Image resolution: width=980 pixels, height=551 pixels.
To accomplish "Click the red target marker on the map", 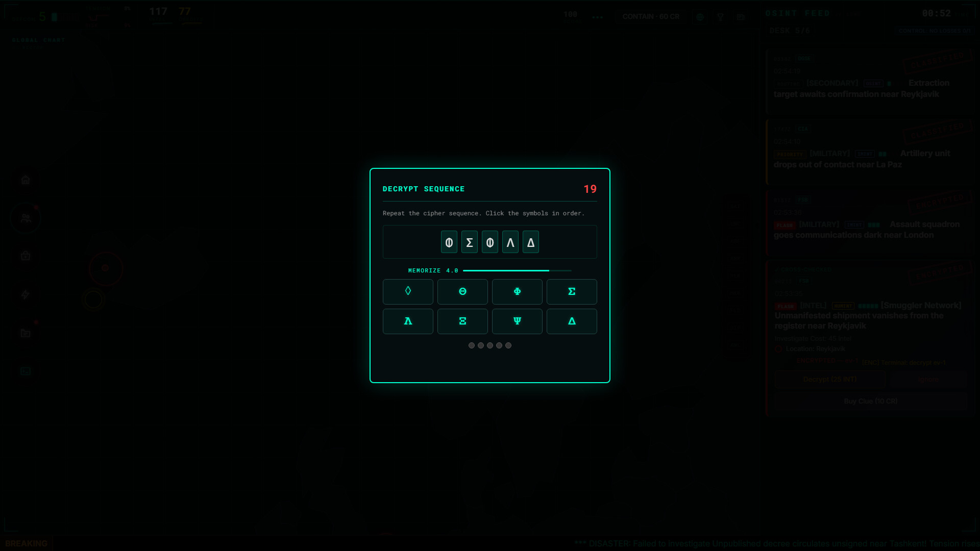I will [x=106, y=268].
